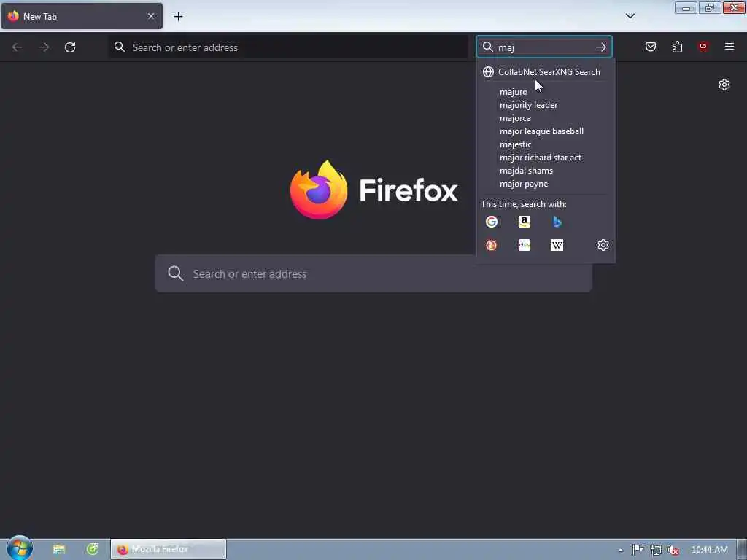
Task: Open the network tray icon
Action: (656, 550)
